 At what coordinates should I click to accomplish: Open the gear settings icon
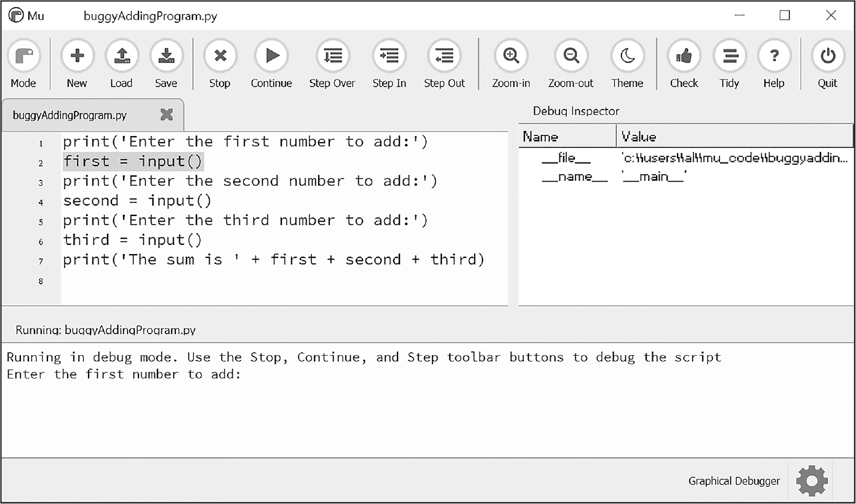[x=812, y=481]
